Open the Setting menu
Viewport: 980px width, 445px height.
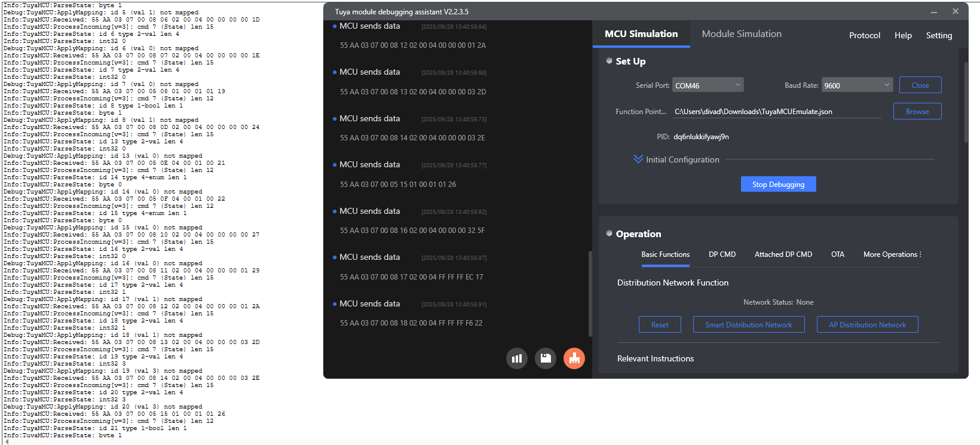tap(939, 35)
